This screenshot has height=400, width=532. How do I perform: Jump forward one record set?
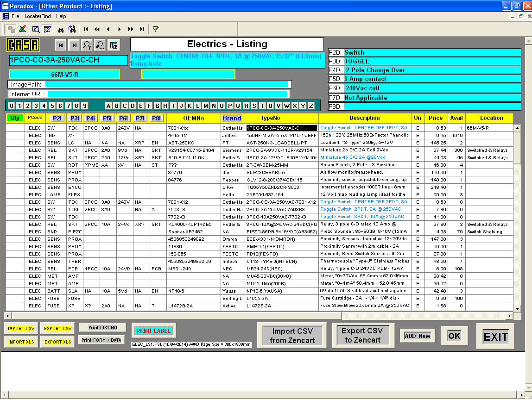point(131,30)
